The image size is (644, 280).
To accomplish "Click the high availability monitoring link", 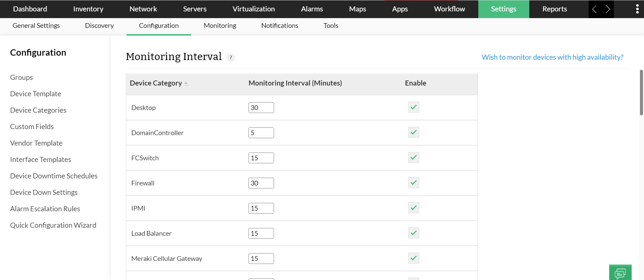I will tap(552, 57).
